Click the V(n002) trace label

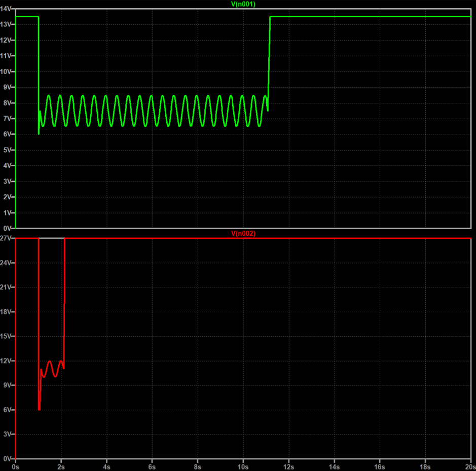tap(243, 234)
